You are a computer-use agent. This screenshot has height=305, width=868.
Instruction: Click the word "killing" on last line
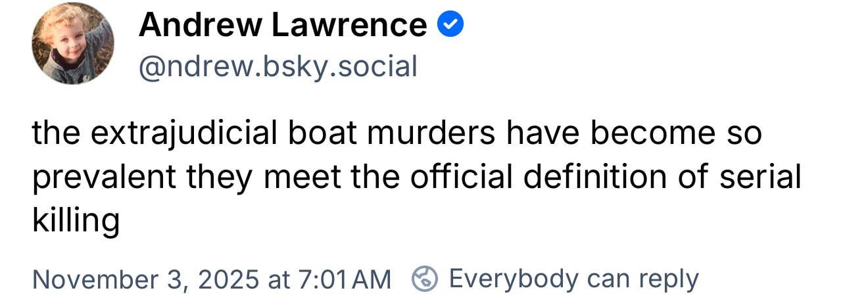pos(76,221)
